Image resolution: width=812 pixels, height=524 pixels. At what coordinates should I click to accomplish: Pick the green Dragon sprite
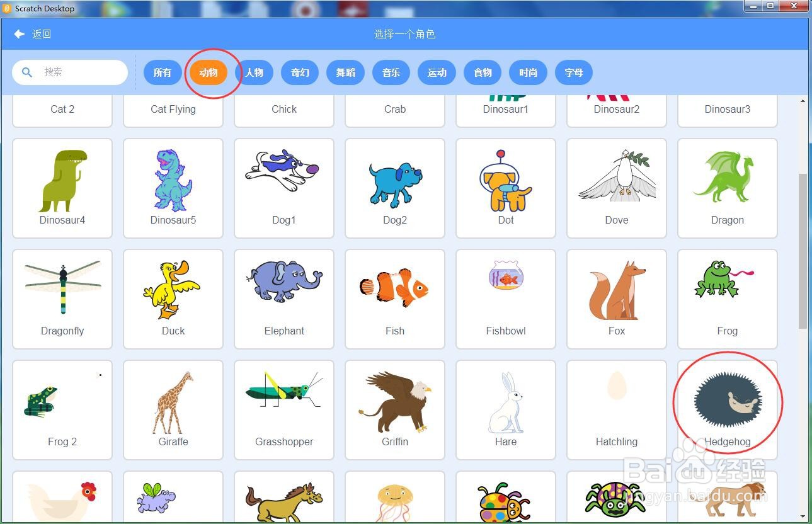(728, 188)
